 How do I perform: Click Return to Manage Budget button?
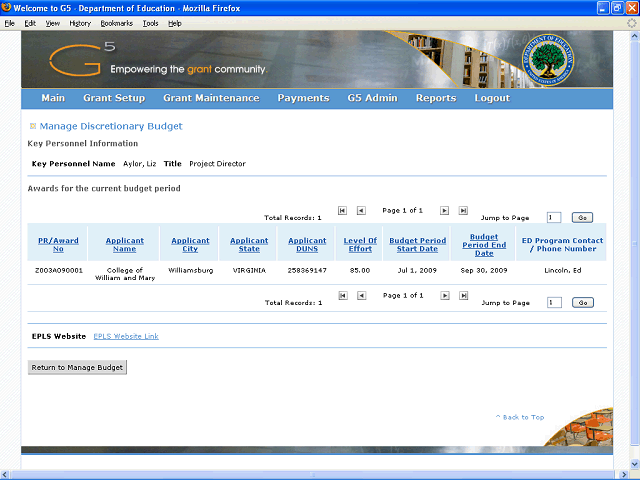pyautogui.click(x=77, y=367)
